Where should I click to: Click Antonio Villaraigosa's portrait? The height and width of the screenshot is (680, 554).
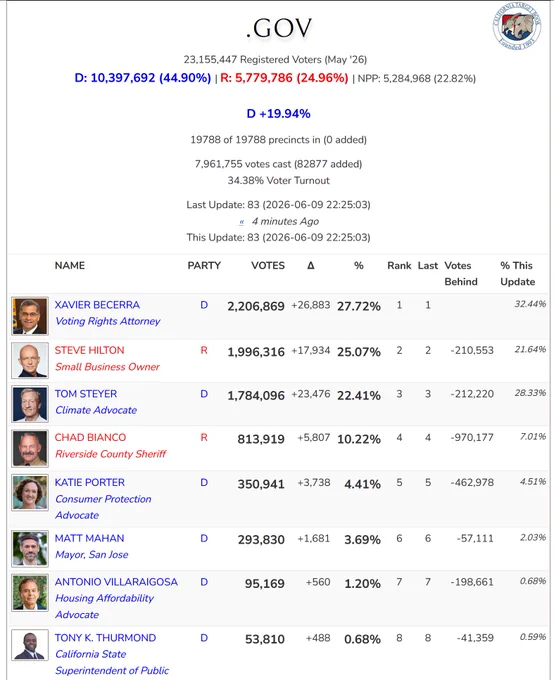(30, 593)
